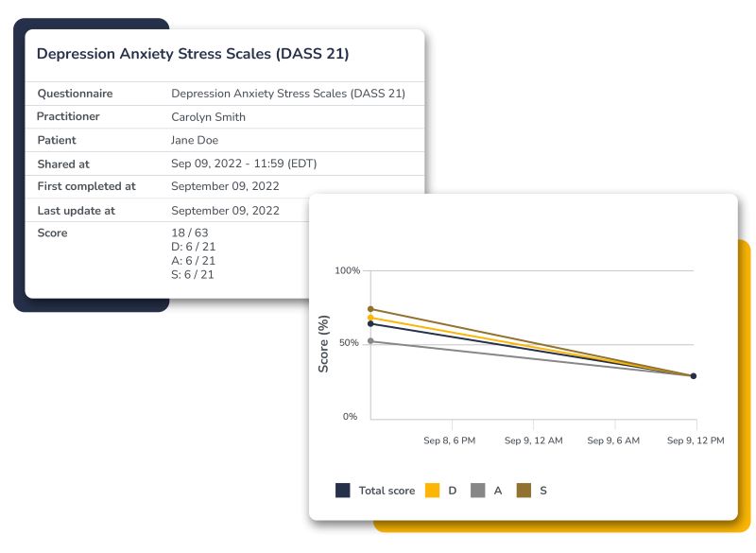The height and width of the screenshot is (553, 756).
Task: Open patient Jane Doe
Action: point(195,141)
